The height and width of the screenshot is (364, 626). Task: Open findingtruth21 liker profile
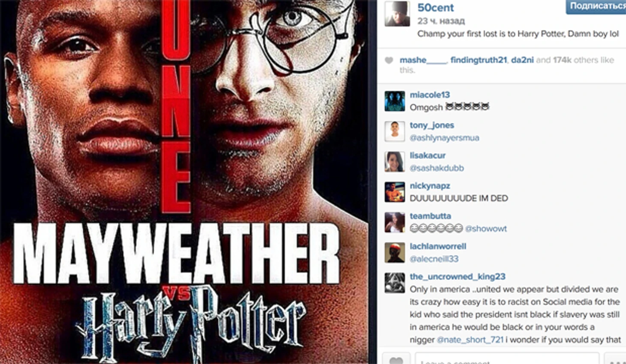point(479,60)
